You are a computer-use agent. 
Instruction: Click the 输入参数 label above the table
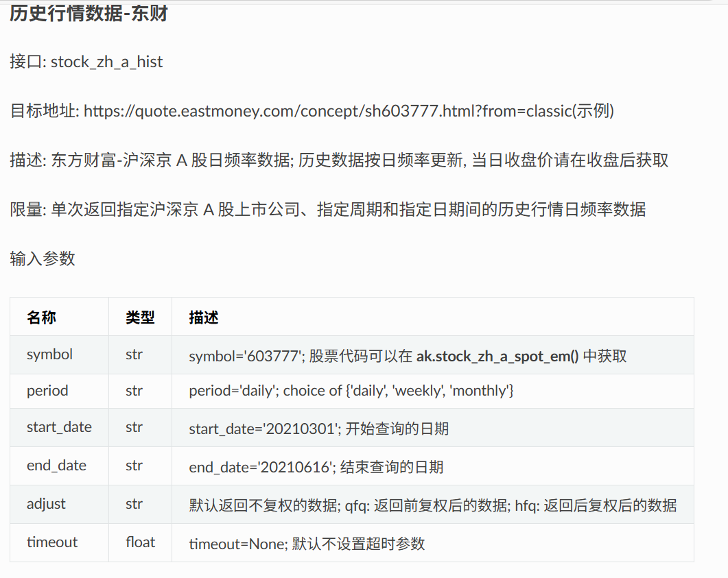pos(43,258)
